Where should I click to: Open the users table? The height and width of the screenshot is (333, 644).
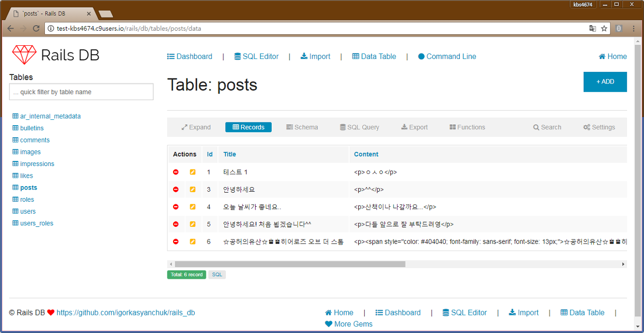coord(24,211)
